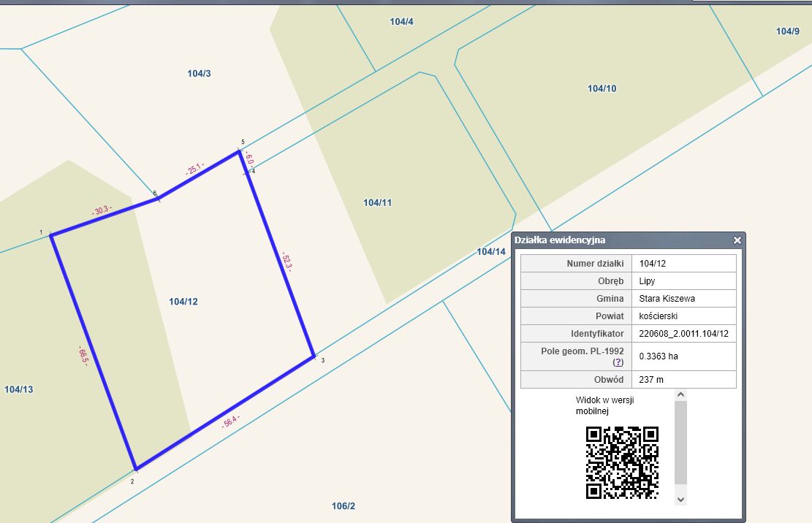Open the (?) help link for Pole geom.

pos(618,362)
